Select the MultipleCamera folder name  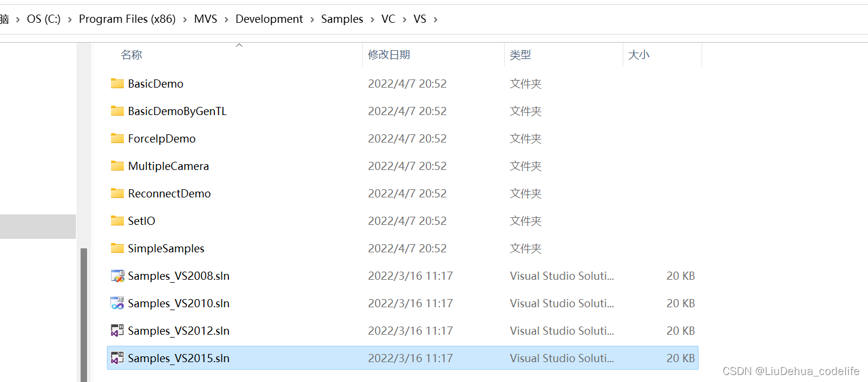[168, 166]
